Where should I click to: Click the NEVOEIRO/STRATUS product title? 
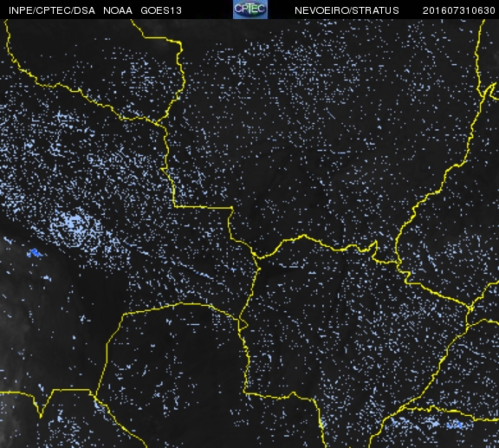[347, 10]
